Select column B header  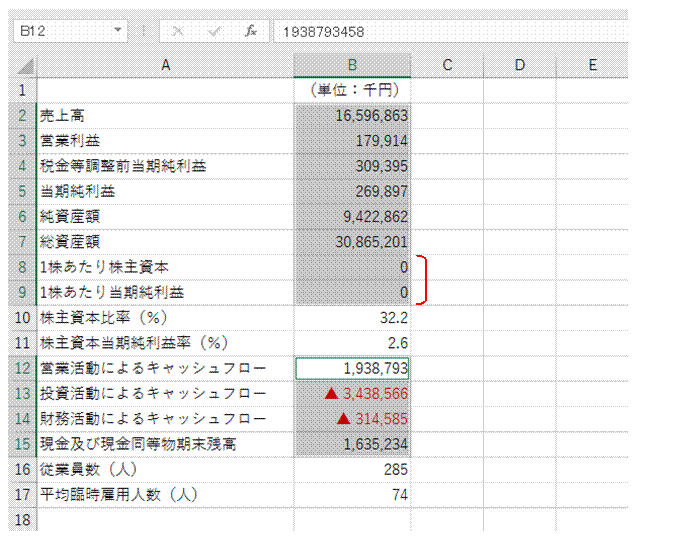(352, 65)
